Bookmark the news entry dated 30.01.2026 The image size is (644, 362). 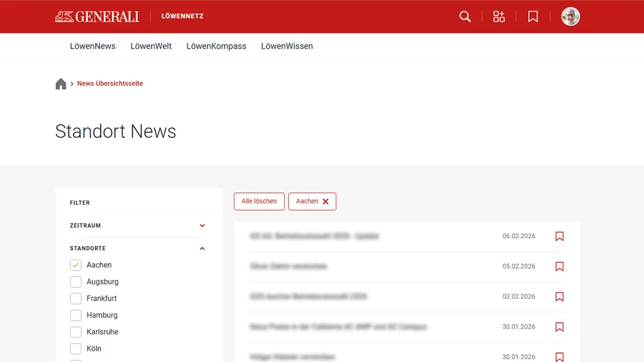559,327
